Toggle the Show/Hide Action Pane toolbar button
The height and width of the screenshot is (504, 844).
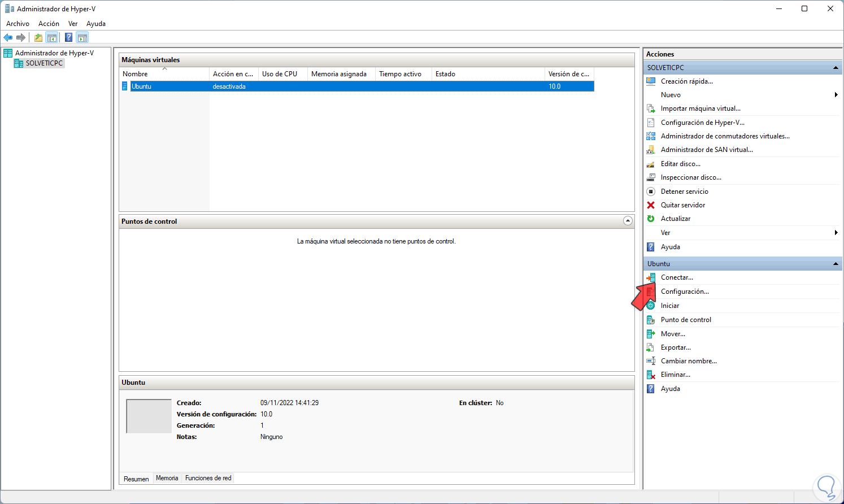pyautogui.click(x=82, y=38)
